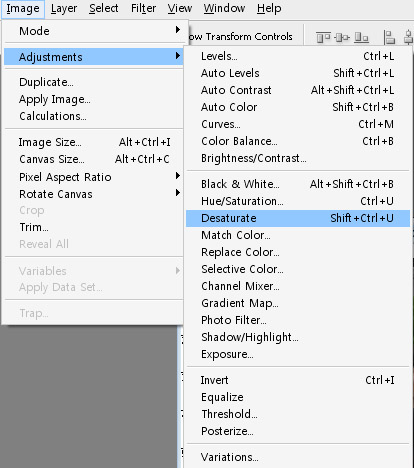Click the Transform Controls option label
This screenshot has width=414, height=468.
[x=241, y=36]
